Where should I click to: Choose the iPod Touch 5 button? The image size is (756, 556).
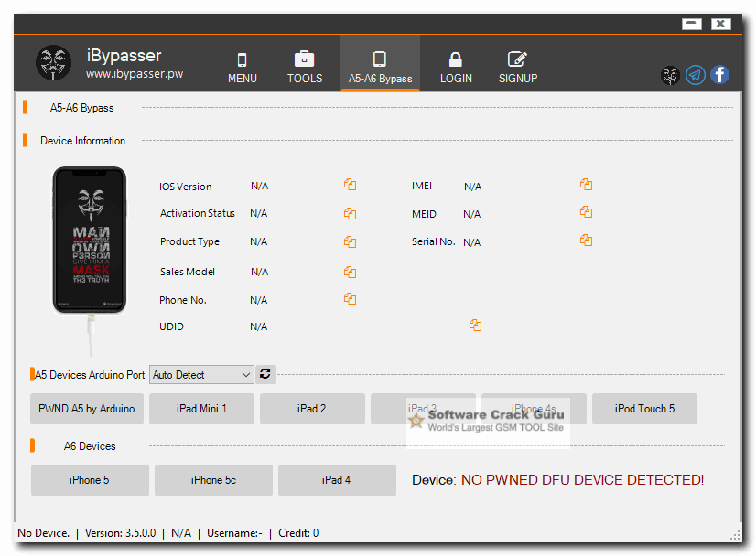(644, 409)
